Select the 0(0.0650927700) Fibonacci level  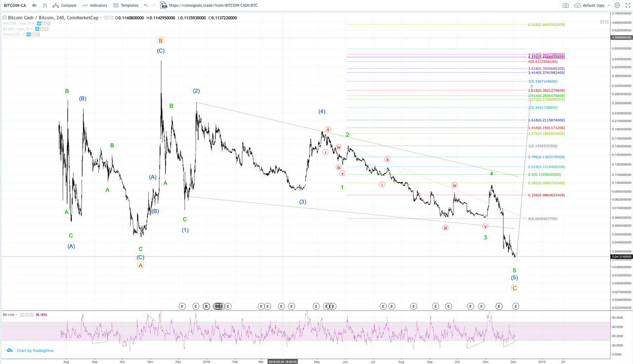(543, 219)
